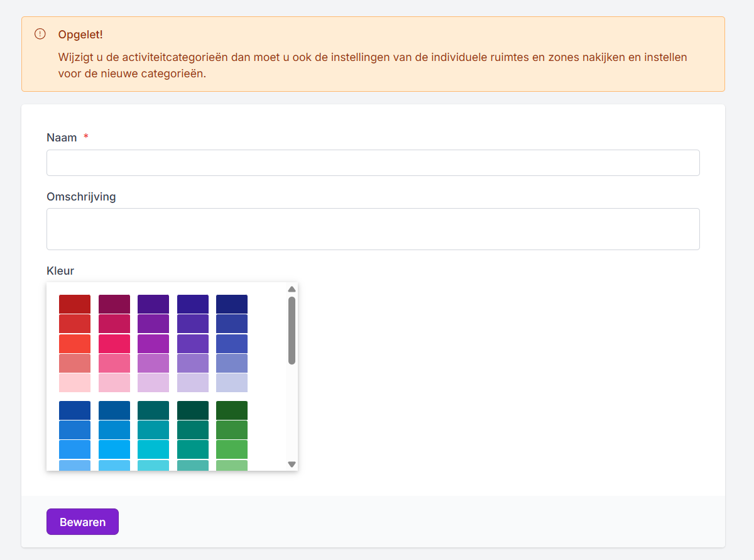The width and height of the screenshot is (754, 560).
Task: Click the scroll-down arrow of the color palette
Action: 292,464
